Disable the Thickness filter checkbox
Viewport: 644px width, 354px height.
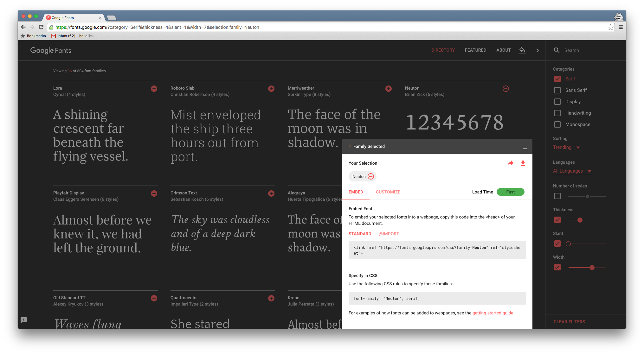coord(557,220)
